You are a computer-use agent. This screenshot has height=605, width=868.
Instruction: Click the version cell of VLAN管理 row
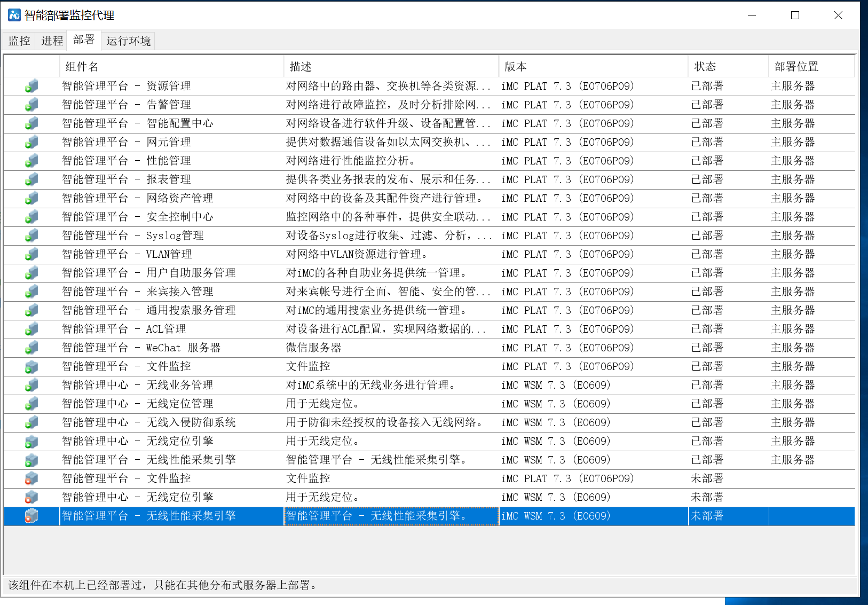coord(567,254)
